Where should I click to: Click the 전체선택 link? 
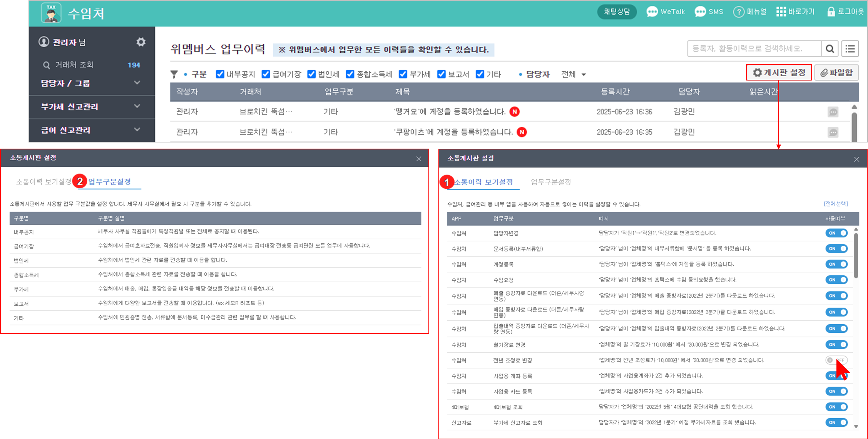(x=836, y=204)
